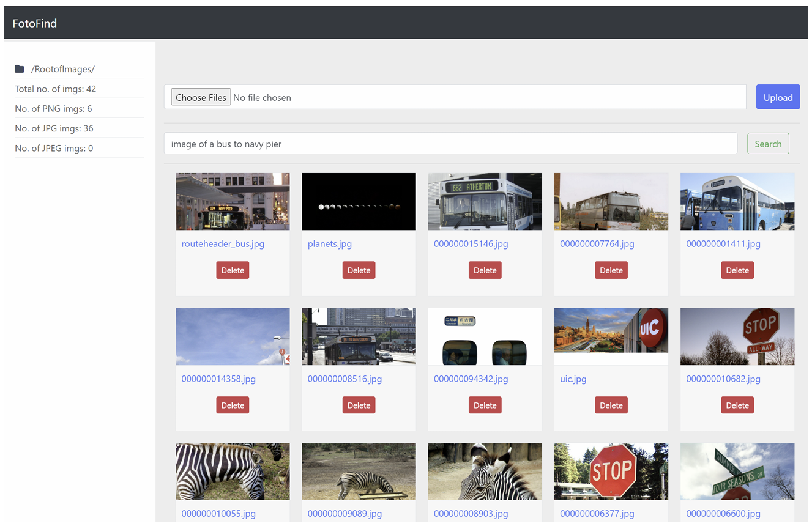Open the 000000001411.jpg filename link
812x529 pixels.
723,243
